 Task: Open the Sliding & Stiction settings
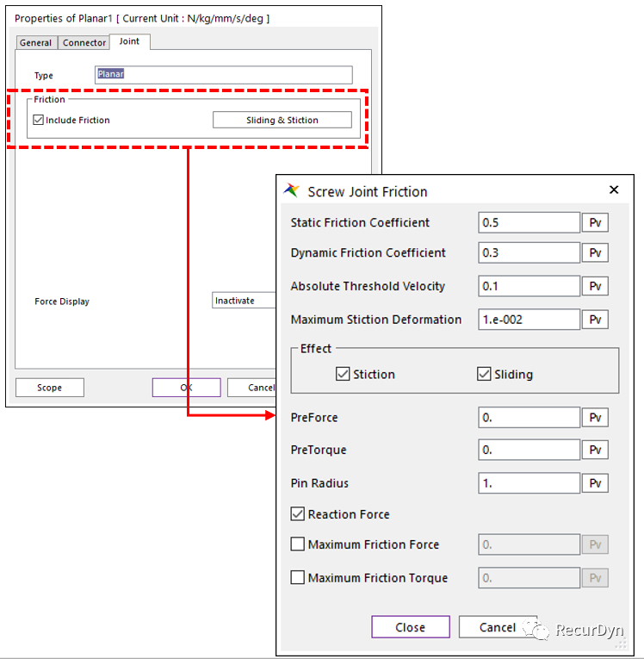pos(282,121)
